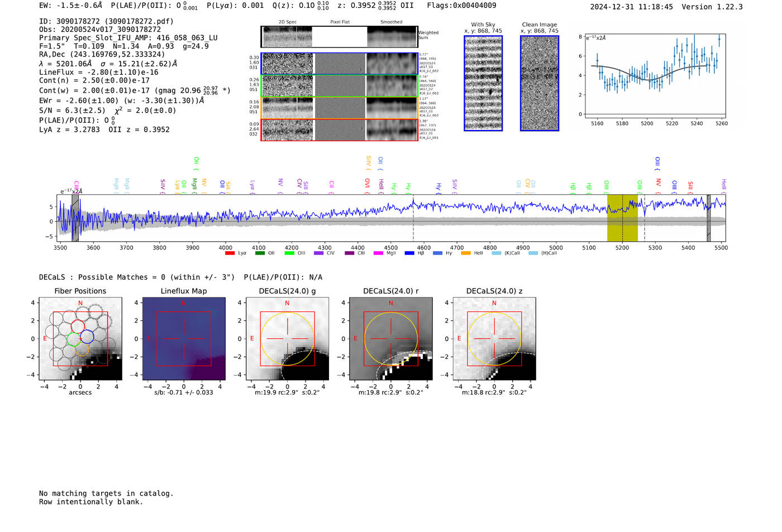
Task: Click the RA,Dec coordinates line
Action: pyautogui.click(x=102, y=54)
